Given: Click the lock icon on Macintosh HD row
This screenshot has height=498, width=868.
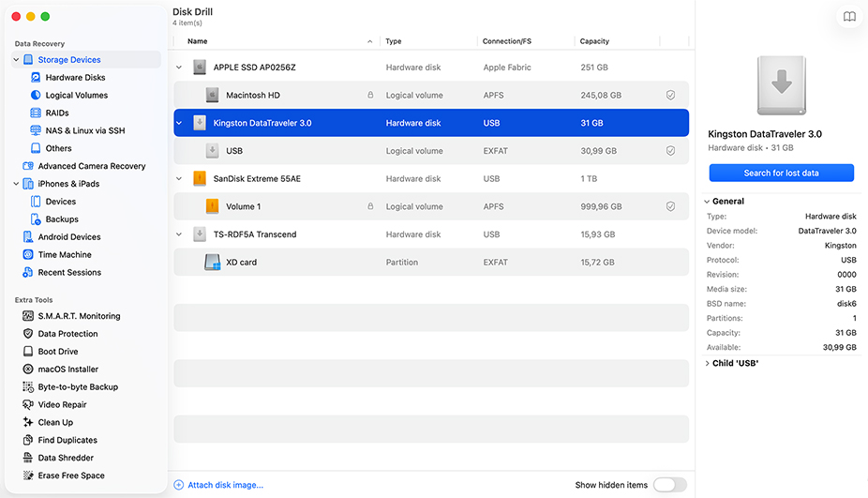Looking at the screenshot, I should (370, 96).
